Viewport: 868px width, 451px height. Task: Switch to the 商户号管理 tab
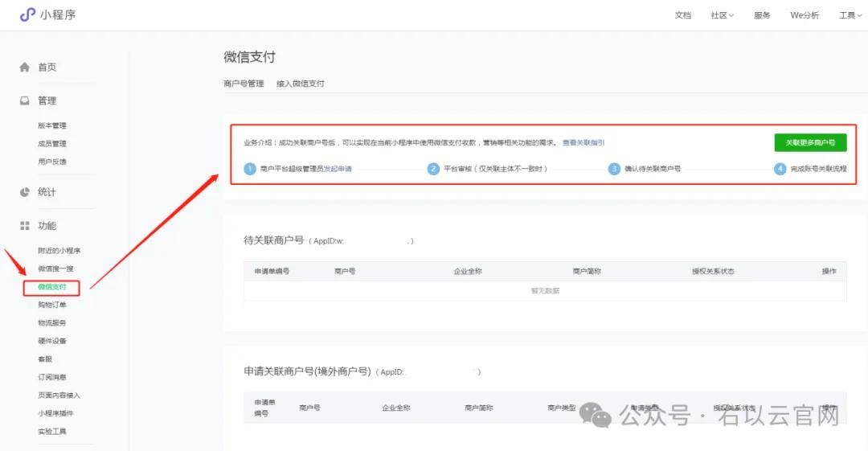click(244, 84)
